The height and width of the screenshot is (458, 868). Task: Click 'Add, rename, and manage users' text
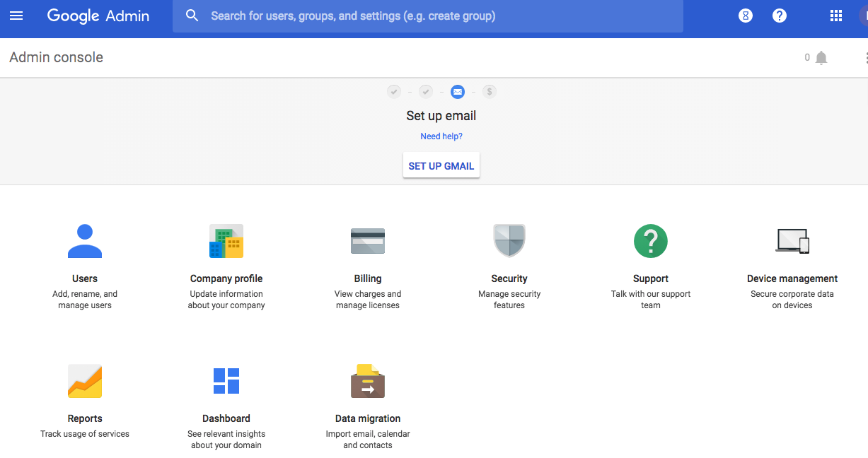[85, 300]
